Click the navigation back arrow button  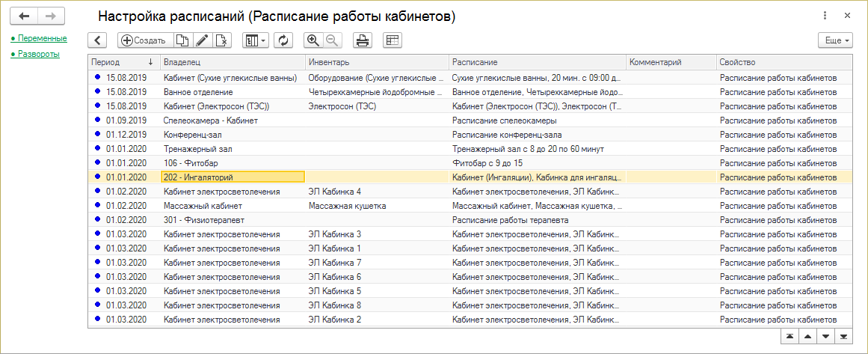coord(25,16)
